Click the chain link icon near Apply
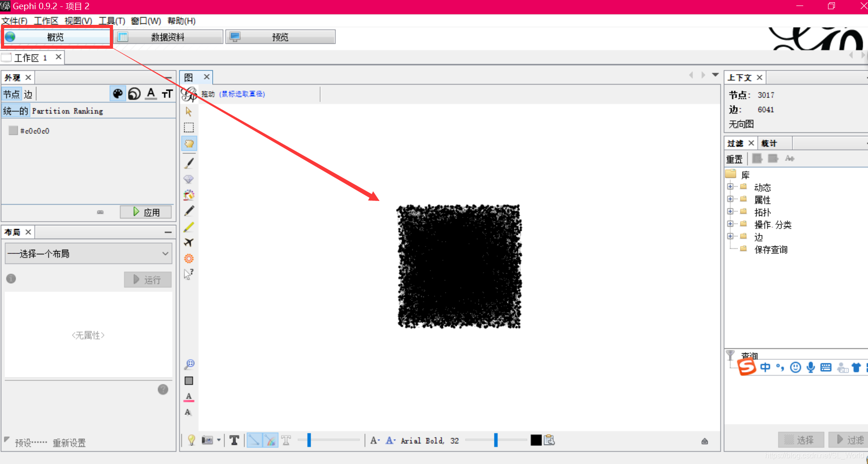Image resolution: width=868 pixels, height=464 pixels. (100, 212)
